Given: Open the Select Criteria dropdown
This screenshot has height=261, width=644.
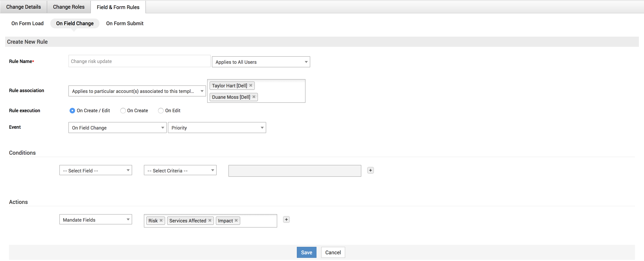Looking at the screenshot, I should 180,171.
